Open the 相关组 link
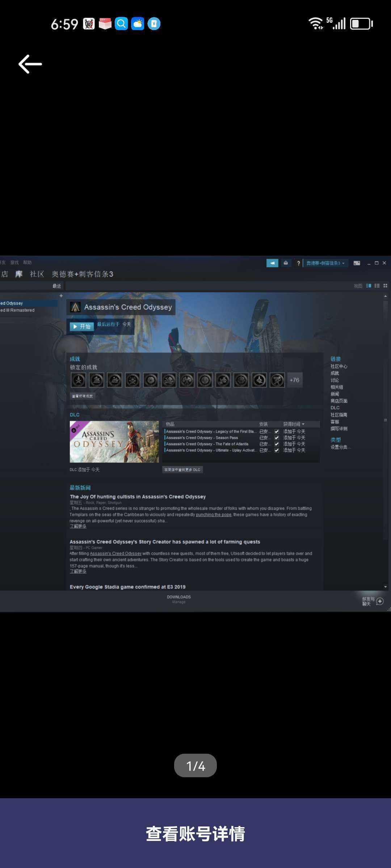The width and height of the screenshot is (391, 868). pyautogui.click(x=337, y=387)
